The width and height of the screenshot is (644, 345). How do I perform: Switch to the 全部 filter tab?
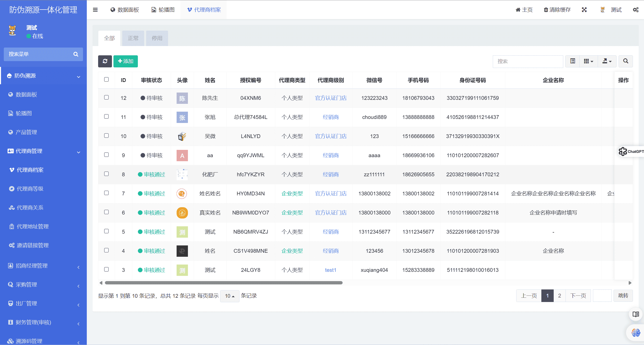[x=109, y=38]
